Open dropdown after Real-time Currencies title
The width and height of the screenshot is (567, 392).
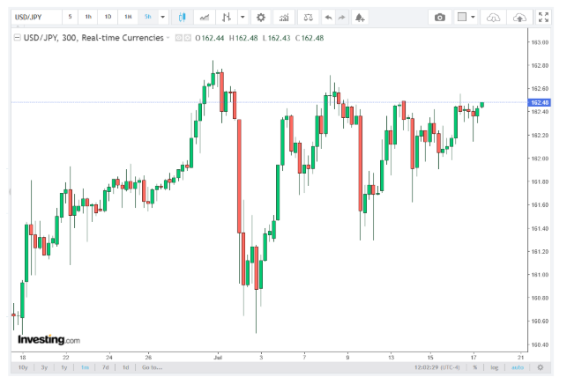pos(168,38)
